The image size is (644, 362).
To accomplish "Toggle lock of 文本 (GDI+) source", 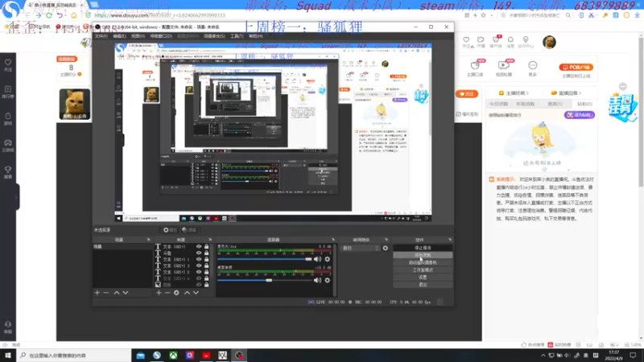I will coord(207,247).
